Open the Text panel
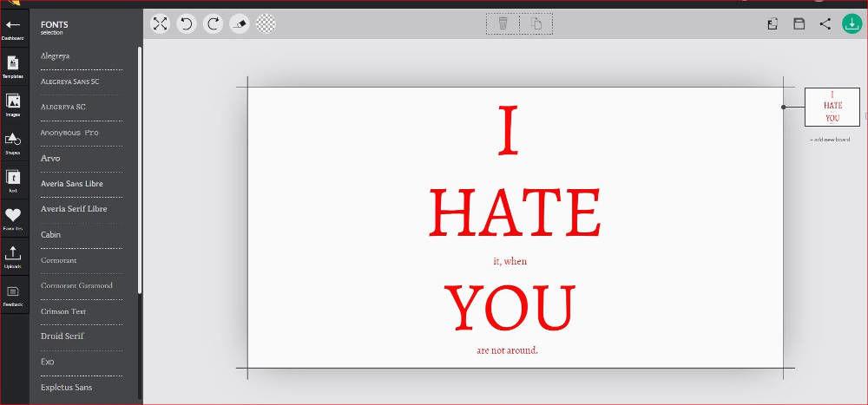Screen dimensions: 868x405 click(13, 180)
